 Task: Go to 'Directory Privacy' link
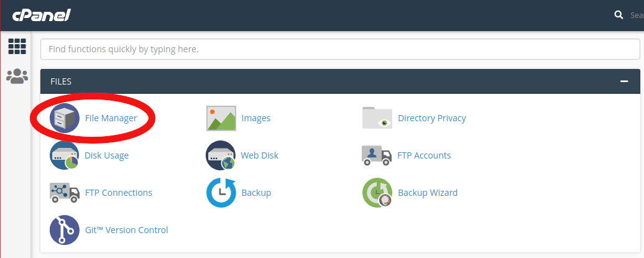pyautogui.click(x=431, y=118)
